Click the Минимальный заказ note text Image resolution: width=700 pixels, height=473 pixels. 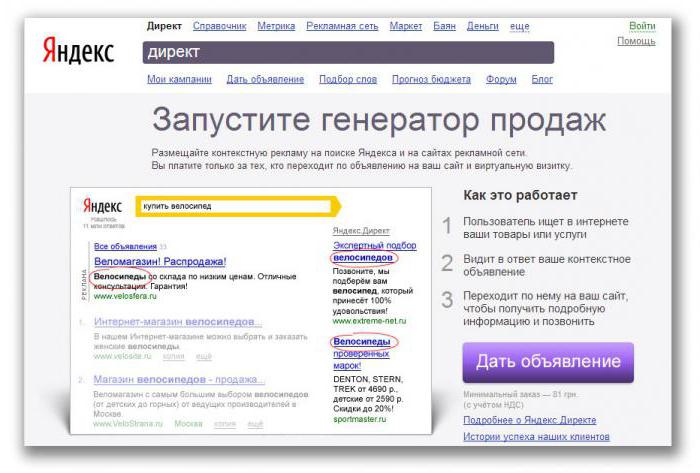pos(521,399)
